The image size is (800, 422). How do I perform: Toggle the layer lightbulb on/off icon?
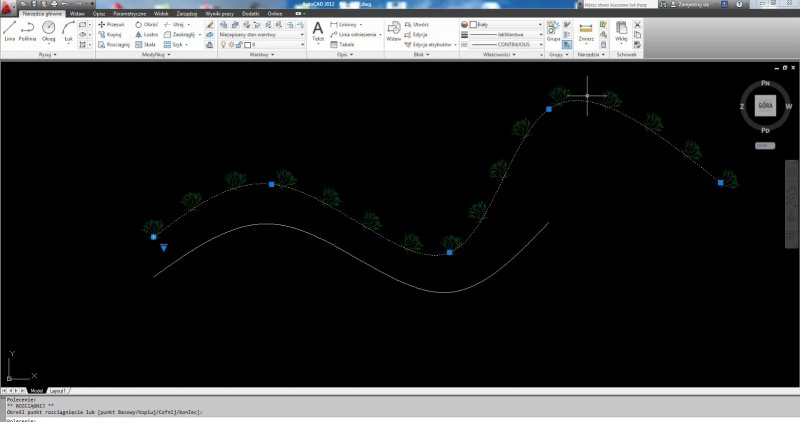pyautogui.click(x=223, y=45)
